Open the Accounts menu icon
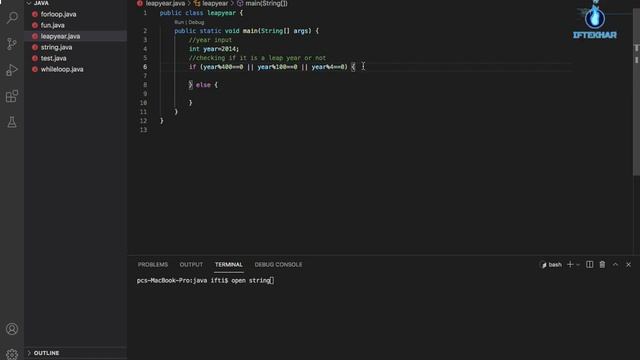The image size is (640, 360). (x=12, y=329)
